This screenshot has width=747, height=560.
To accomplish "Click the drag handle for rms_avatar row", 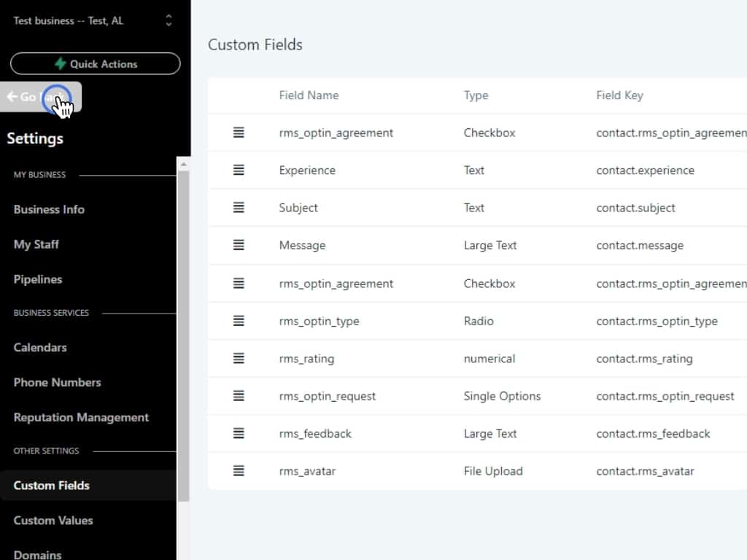I will pos(239,471).
